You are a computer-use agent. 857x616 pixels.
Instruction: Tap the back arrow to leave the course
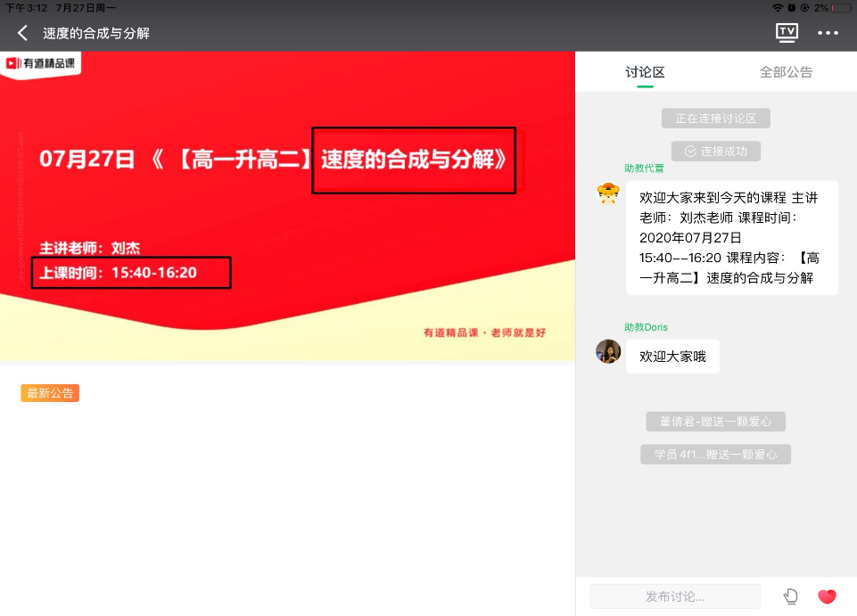coord(23,33)
